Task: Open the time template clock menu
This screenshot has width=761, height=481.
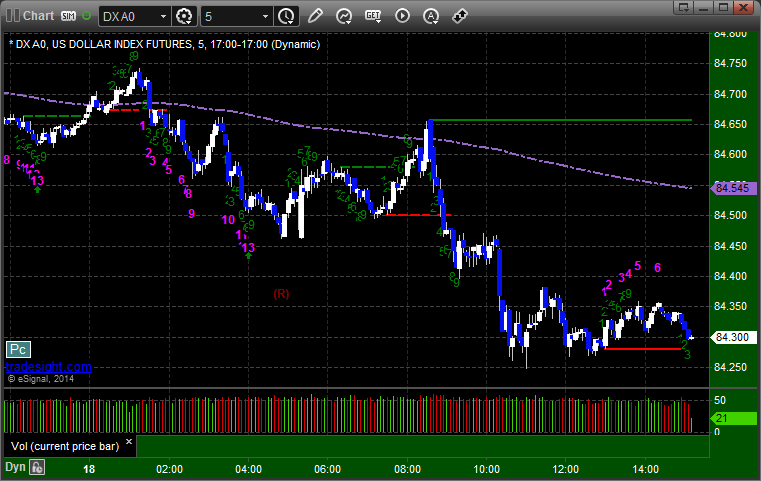Action: coord(286,17)
